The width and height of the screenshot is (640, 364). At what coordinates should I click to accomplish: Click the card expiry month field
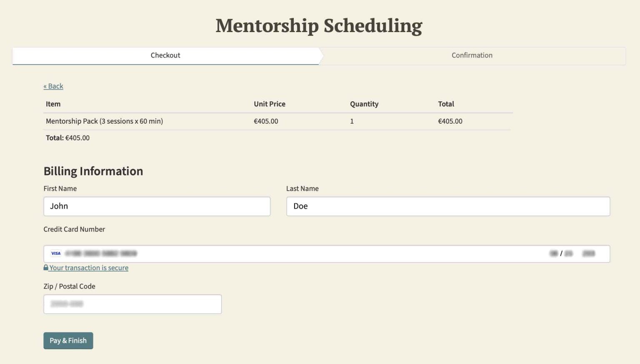553,253
